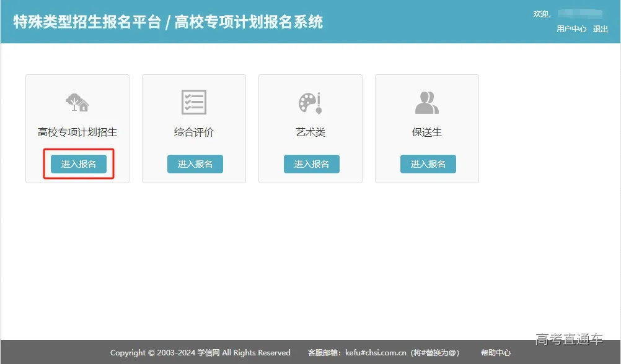Screen dimensions: 621x364
Task: Select the 保送生 card
Action: [426, 132]
